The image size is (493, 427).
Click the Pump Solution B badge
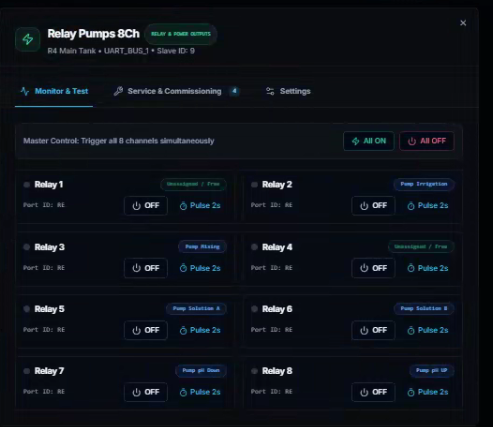click(x=424, y=309)
